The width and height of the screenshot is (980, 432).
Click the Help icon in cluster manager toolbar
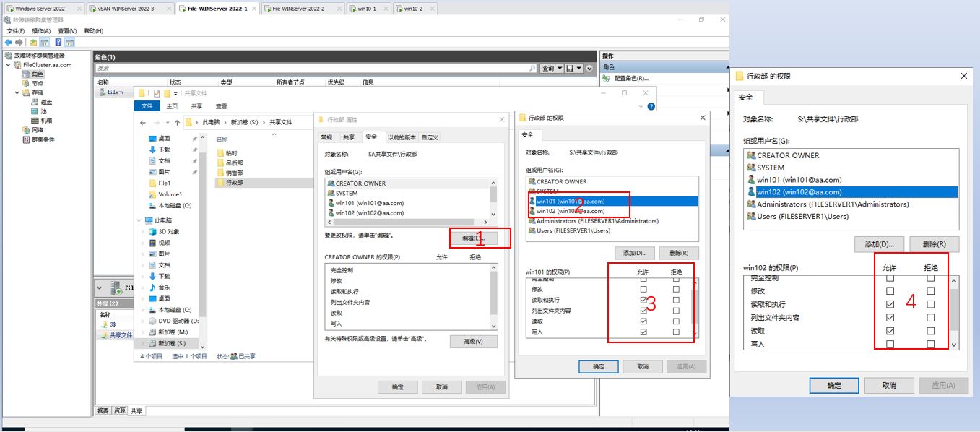pos(58,42)
